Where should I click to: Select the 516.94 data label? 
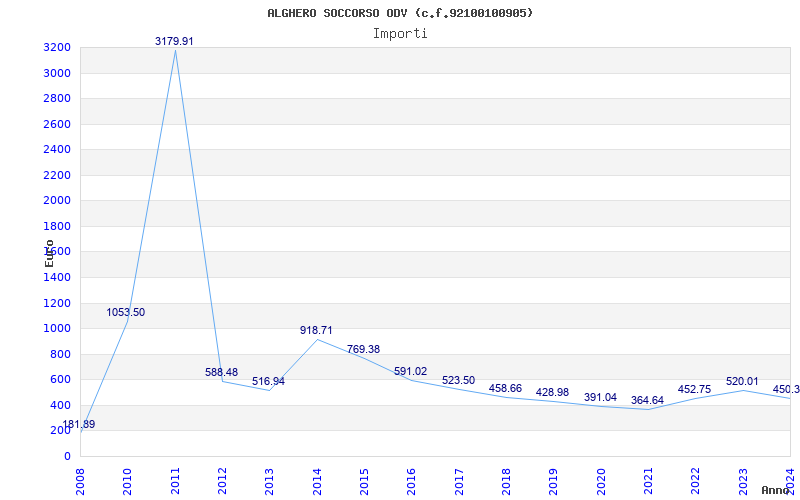268,382
